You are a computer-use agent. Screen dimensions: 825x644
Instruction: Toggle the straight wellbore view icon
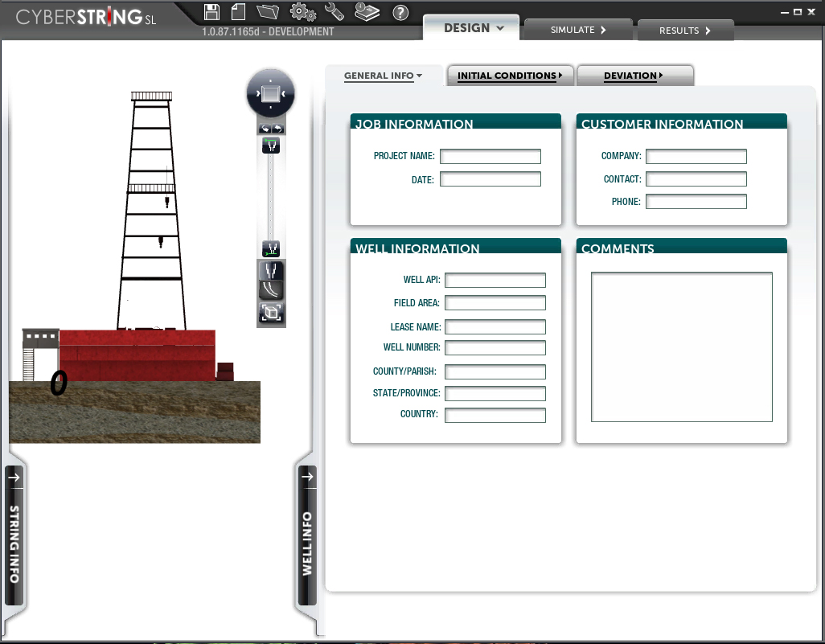click(271, 270)
